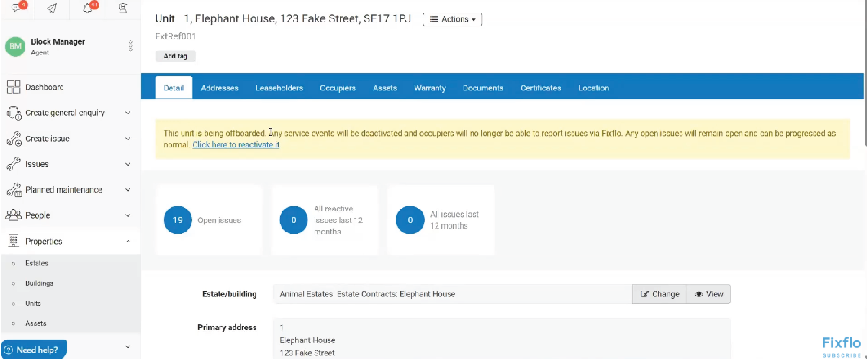Viewport: 868px width, 359px height.
Task: Click the Block Manager avatar icon
Action: pyautogui.click(x=15, y=46)
